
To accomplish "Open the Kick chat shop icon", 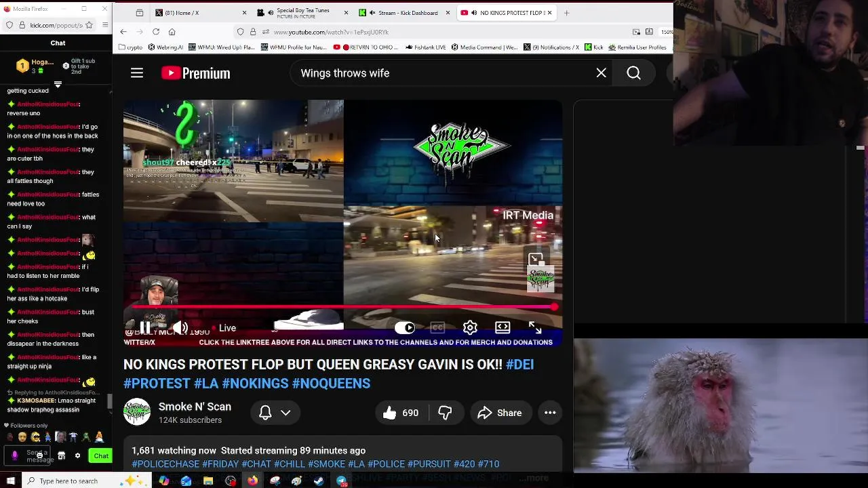I will [62, 456].
